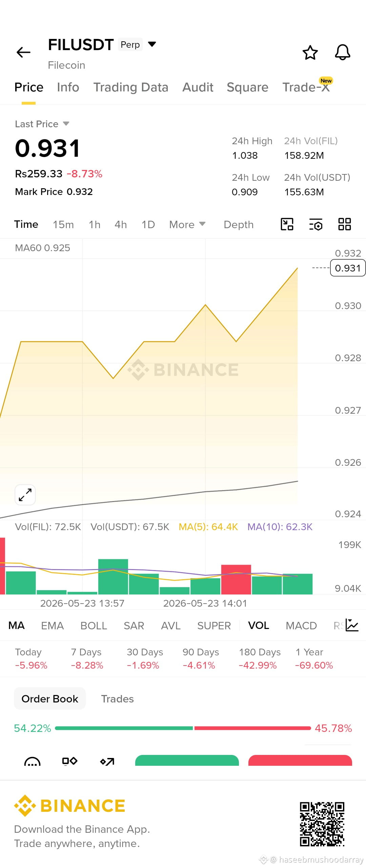Open price alert bell icon
Image resolution: width=366 pixels, height=868 pixels.
click(x=343, y=52)
